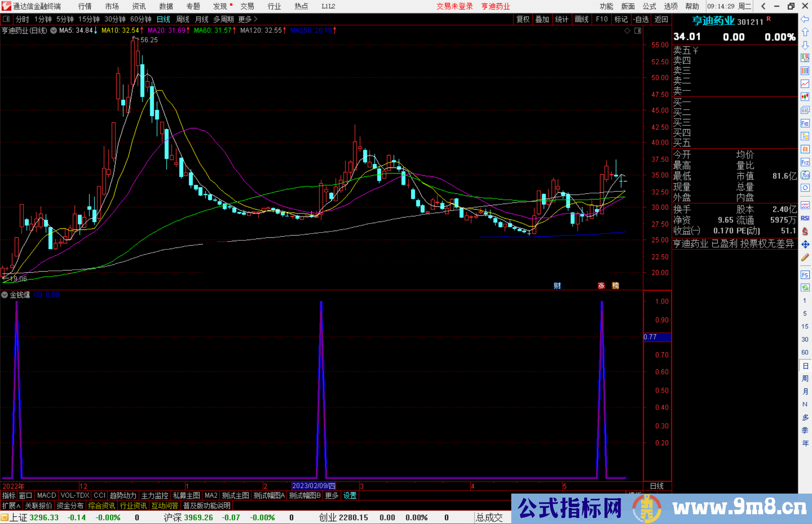812x524 pixels.
Task: Click the 统计 button
Action: coord(562,19)
